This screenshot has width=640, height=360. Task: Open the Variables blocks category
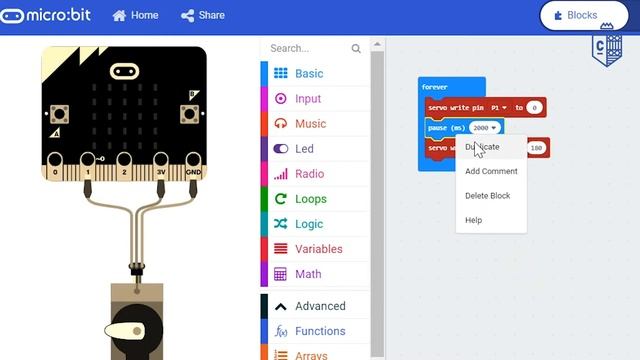click(x=315, y=249)
